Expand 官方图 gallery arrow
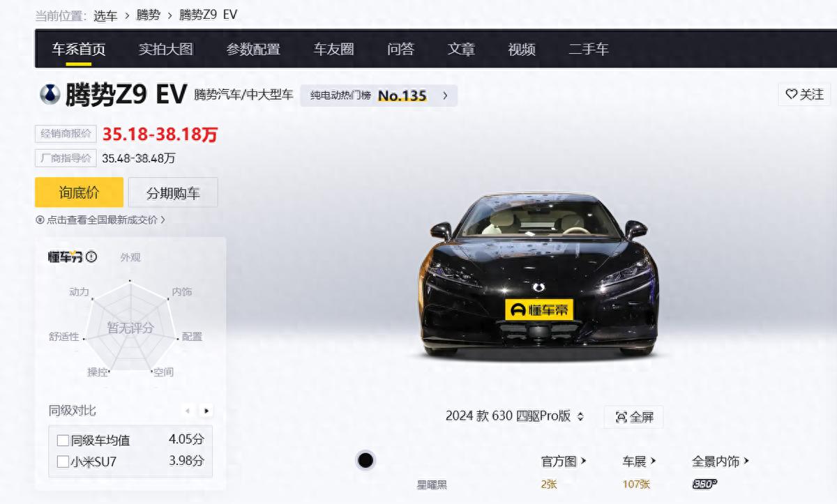This screenshot has height=504, width=837. 584,461
